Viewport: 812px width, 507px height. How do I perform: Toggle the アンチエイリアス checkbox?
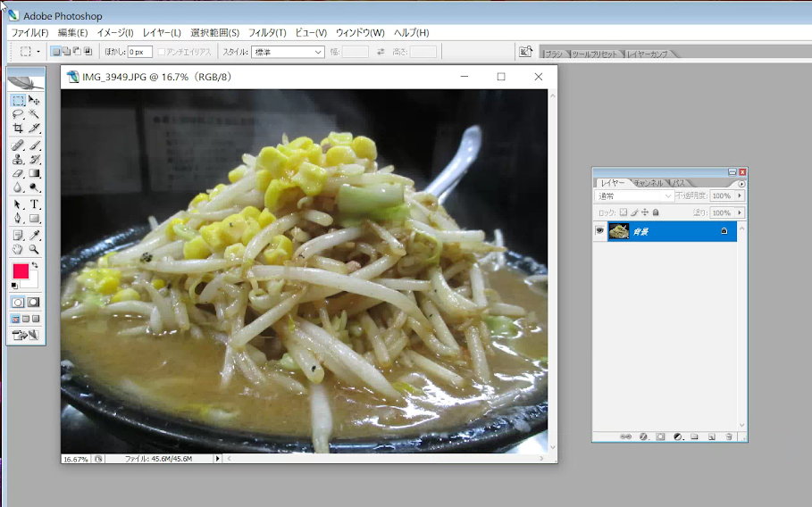161,52
